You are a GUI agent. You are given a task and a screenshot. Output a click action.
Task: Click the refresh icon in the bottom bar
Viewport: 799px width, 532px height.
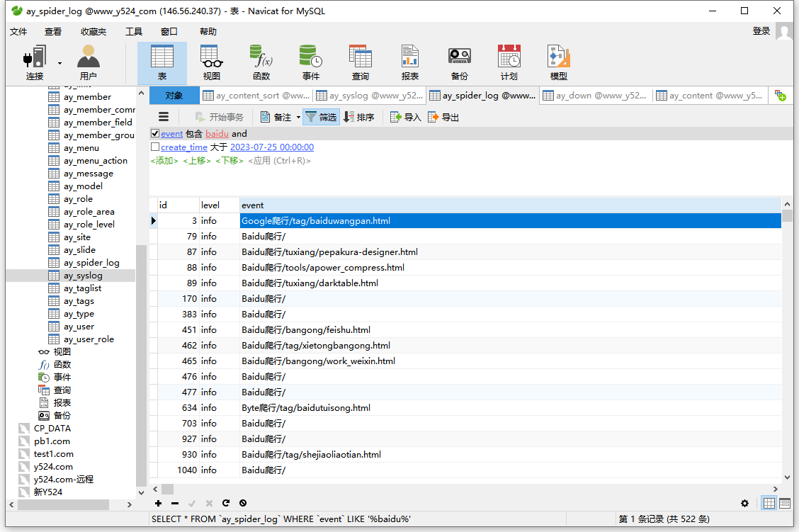(226, 503)
